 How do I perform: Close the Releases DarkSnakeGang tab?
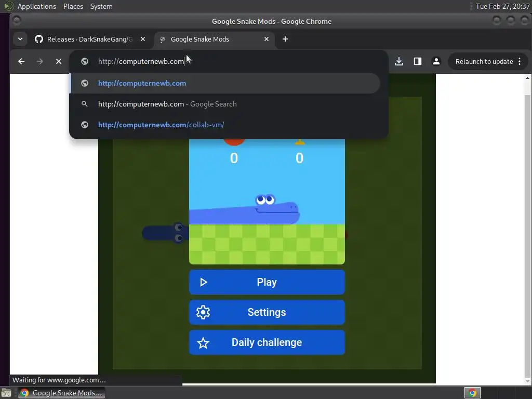click(143, 39)
